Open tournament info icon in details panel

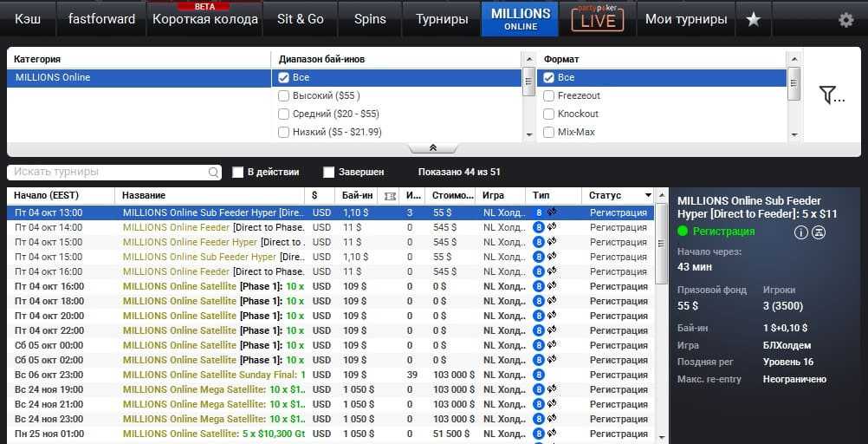(801, 232)
